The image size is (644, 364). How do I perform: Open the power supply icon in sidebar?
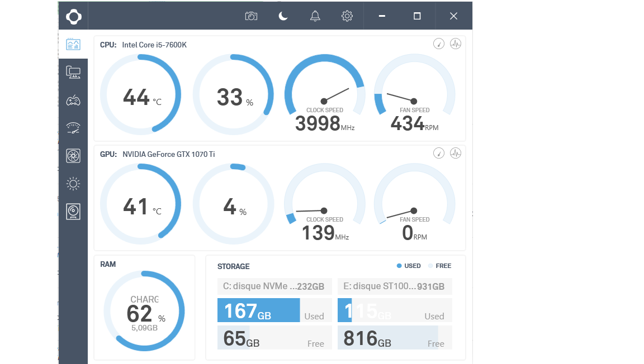tap(73, 212)
